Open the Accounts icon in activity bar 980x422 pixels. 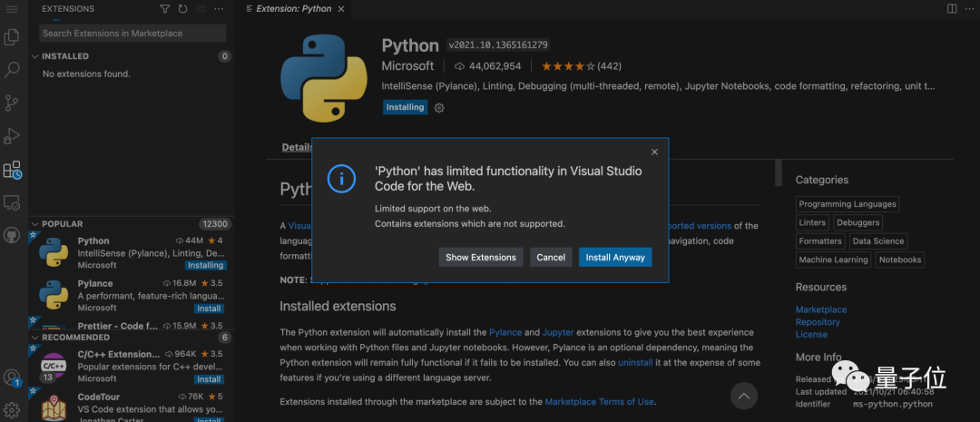tap(12, 378)
